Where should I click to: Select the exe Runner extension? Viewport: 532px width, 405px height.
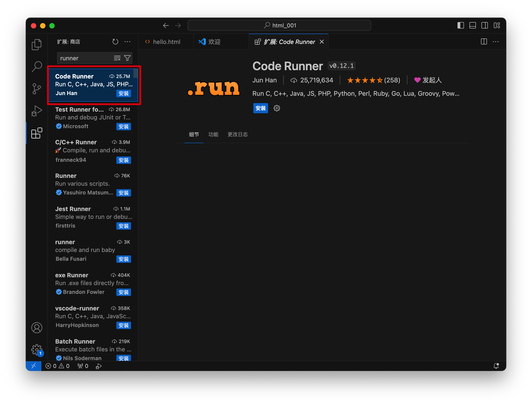click(x=93, y=284)
